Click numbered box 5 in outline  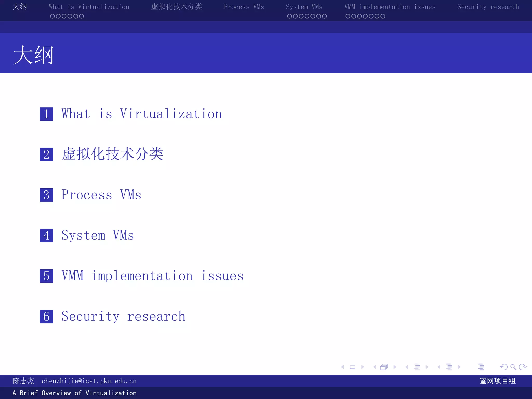pos(46,276)
